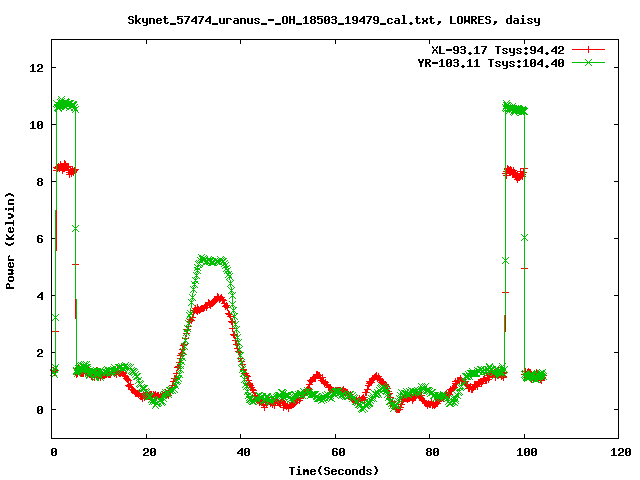Click the y-axis tick label 10
640x480 pixels.
pyautogui.click(x=36, y=125)
